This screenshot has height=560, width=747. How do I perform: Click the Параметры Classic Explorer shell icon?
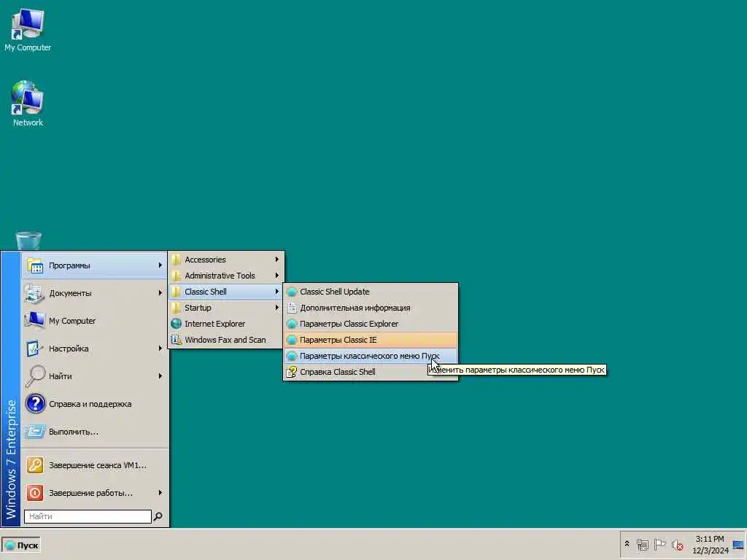click(x=292, y=324)
